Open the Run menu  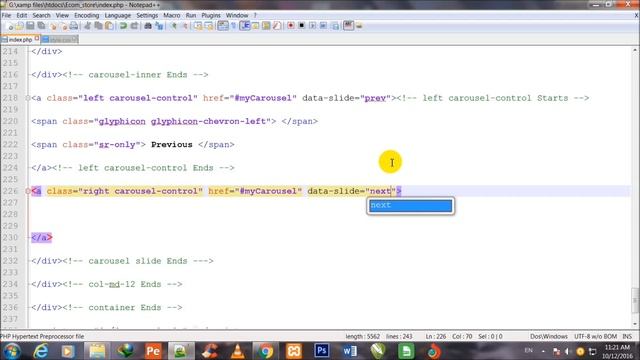(x=191, y=16)
